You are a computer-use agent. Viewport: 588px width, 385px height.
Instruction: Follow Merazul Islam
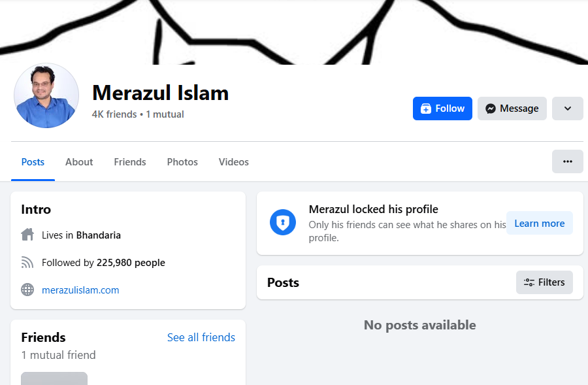point(442,109)
